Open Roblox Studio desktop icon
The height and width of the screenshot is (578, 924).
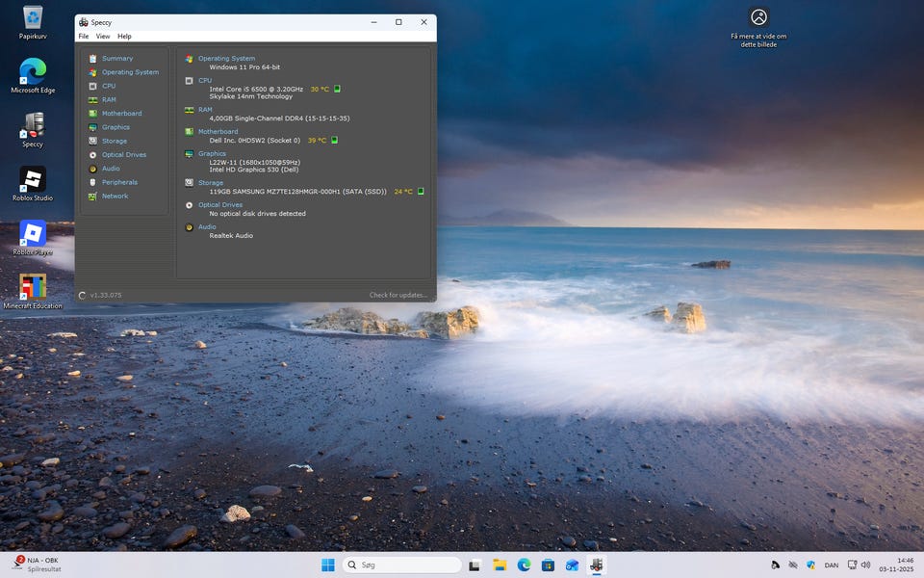point(33,179)
